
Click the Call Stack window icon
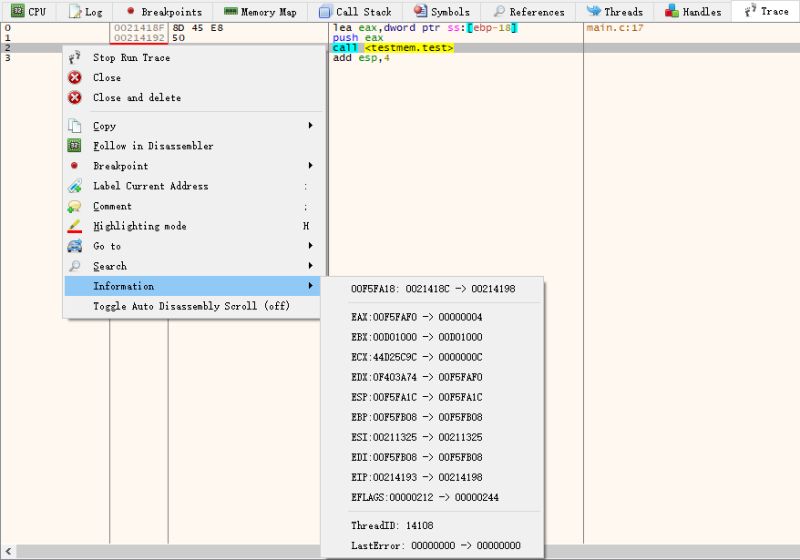click(x=325, y=11)
